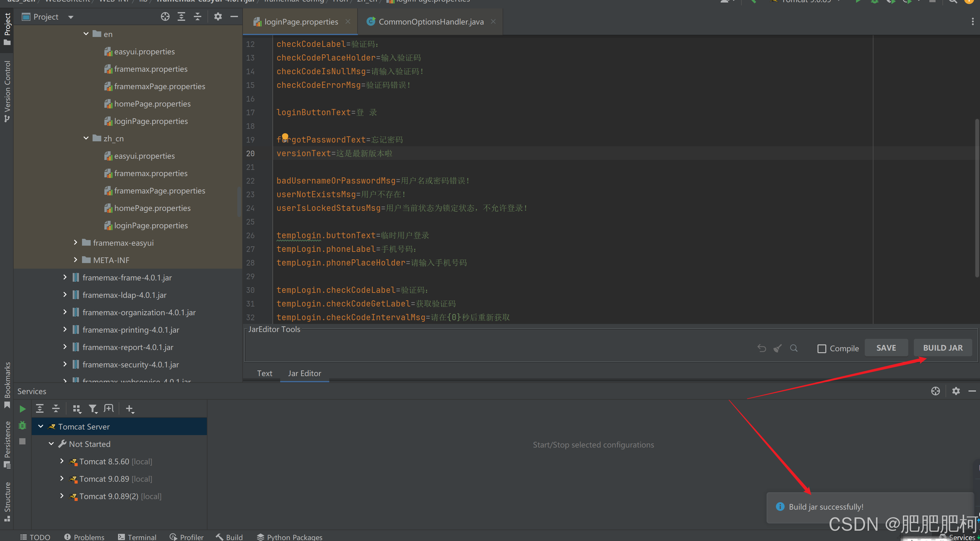Click the collapse all icon in Project toolbar

pos(197,17)
